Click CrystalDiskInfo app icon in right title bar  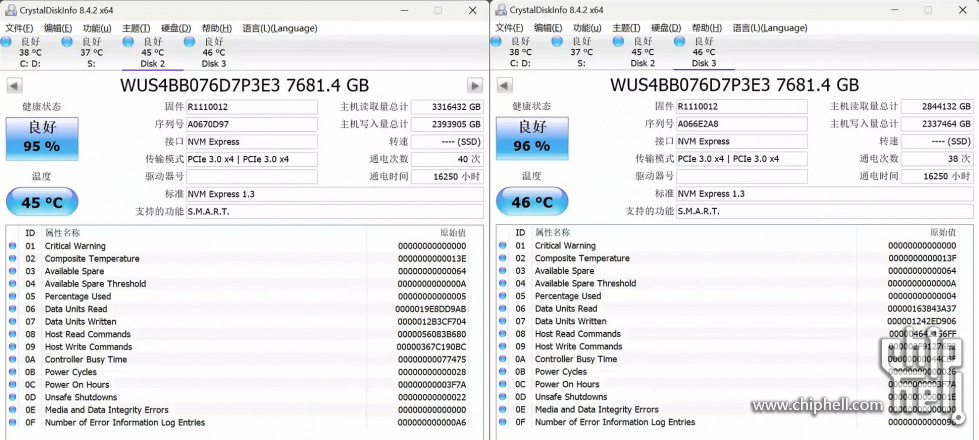point(501,10)
